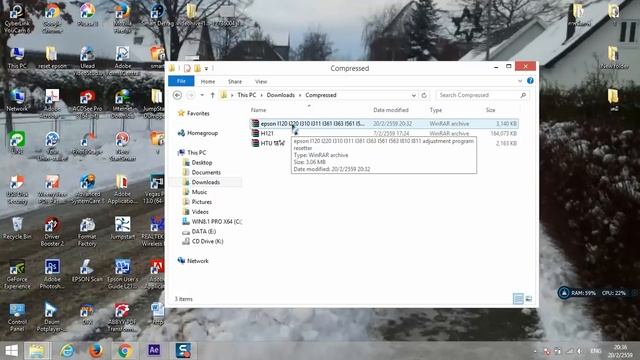
Task: Go back with the Back arrow
Action: coord(177,95)
